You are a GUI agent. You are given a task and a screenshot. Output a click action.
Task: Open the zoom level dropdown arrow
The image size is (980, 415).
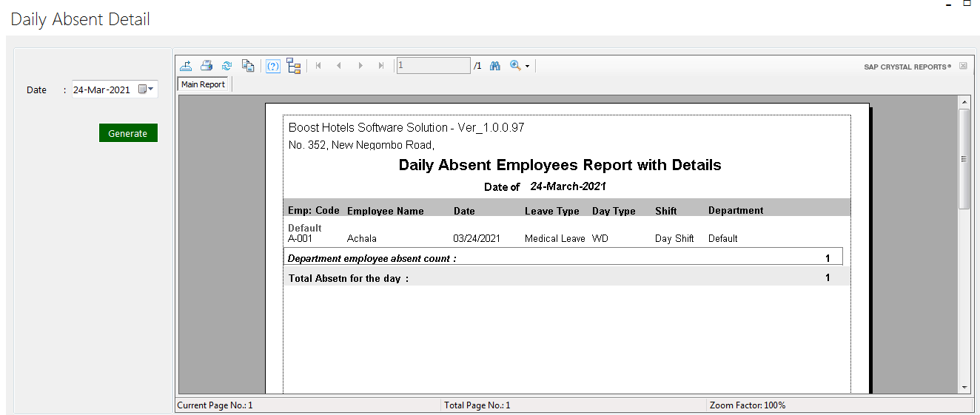tap(527, 67)
